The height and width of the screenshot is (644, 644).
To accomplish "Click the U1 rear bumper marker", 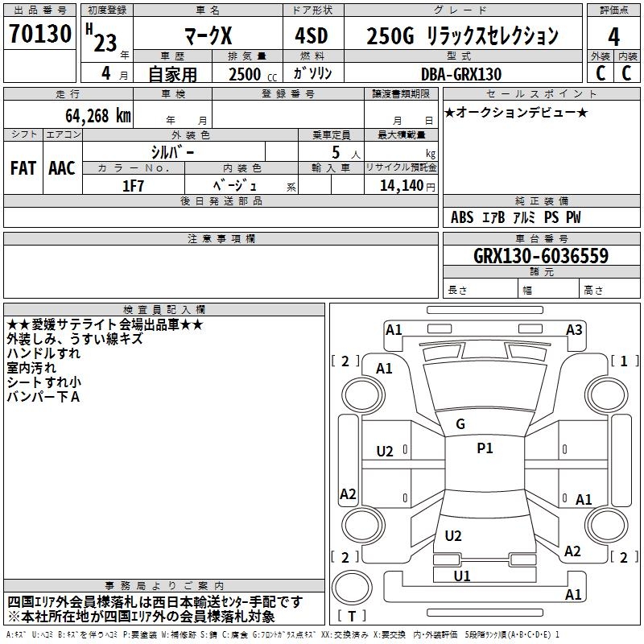I will [x=461, y=576].
